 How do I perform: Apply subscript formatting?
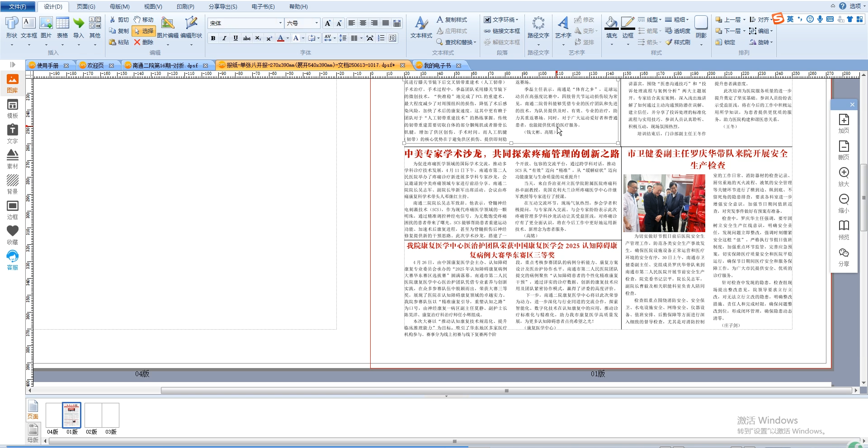point(258,38)
